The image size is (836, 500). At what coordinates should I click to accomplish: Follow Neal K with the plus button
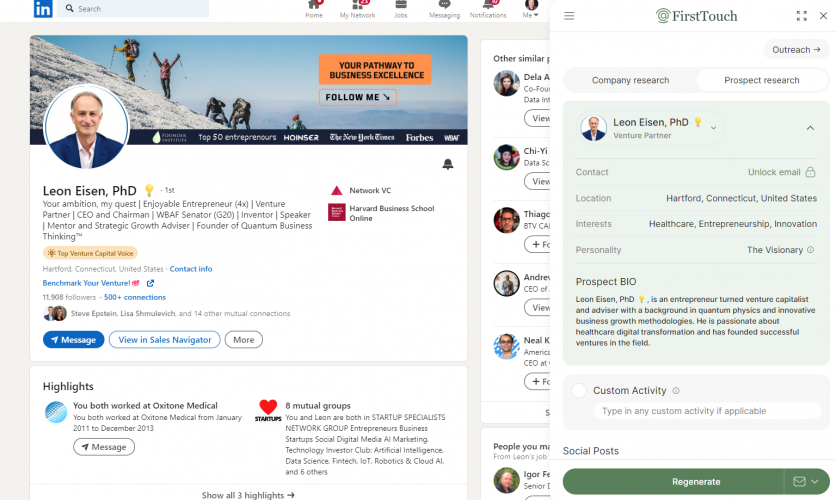tap(537, 382)
